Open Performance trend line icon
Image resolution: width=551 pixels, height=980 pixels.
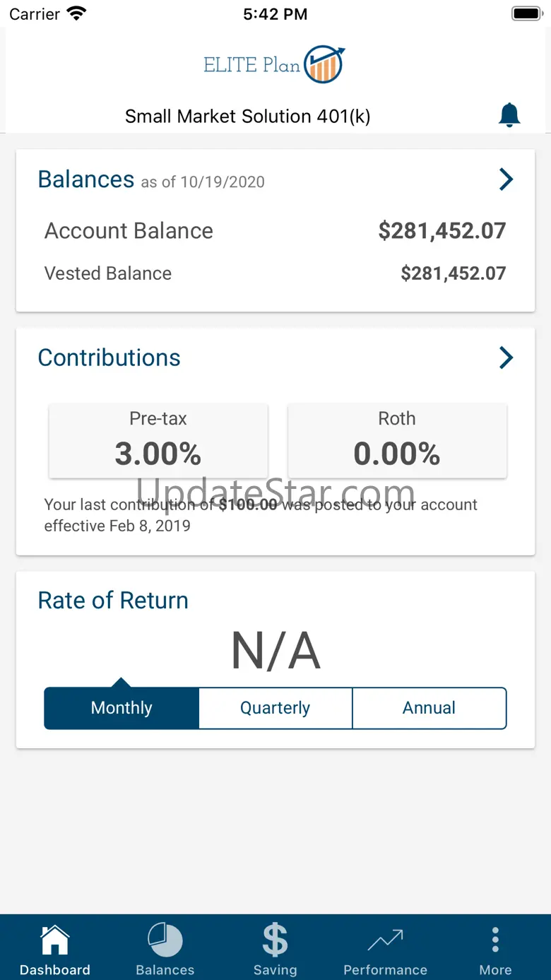click(x=385, y=941)
